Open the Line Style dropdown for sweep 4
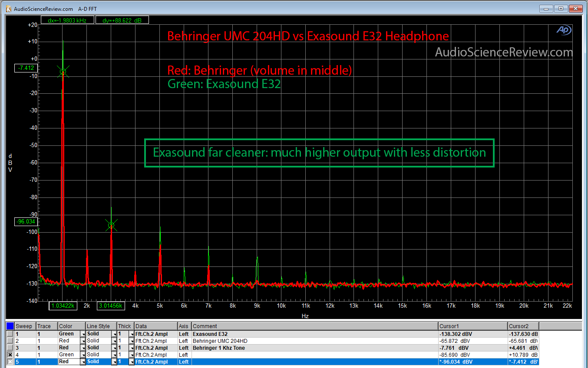 click(x=114, y=355)
